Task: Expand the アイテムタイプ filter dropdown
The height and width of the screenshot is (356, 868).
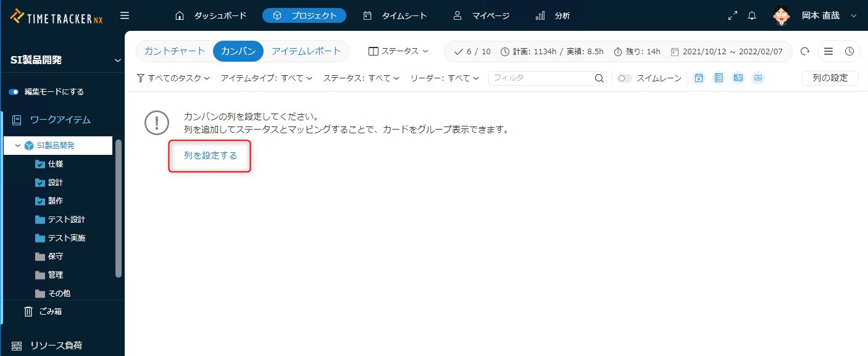Action: (266, 78)
